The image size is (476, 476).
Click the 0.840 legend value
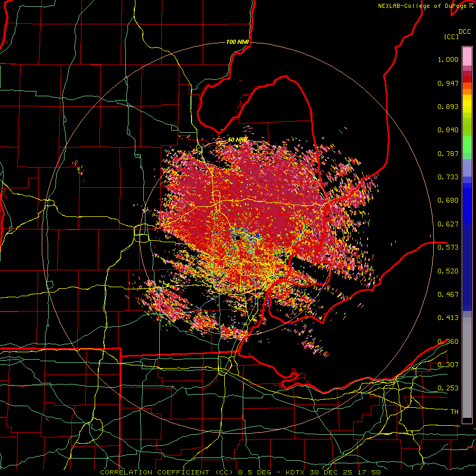(x=448, y=130)
